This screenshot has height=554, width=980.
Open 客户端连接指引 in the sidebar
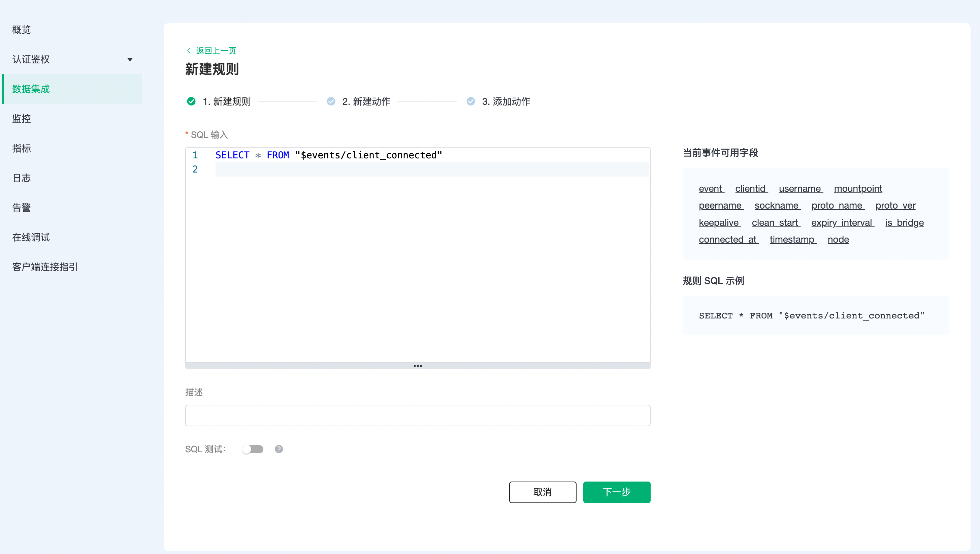(x=45, y=267)
